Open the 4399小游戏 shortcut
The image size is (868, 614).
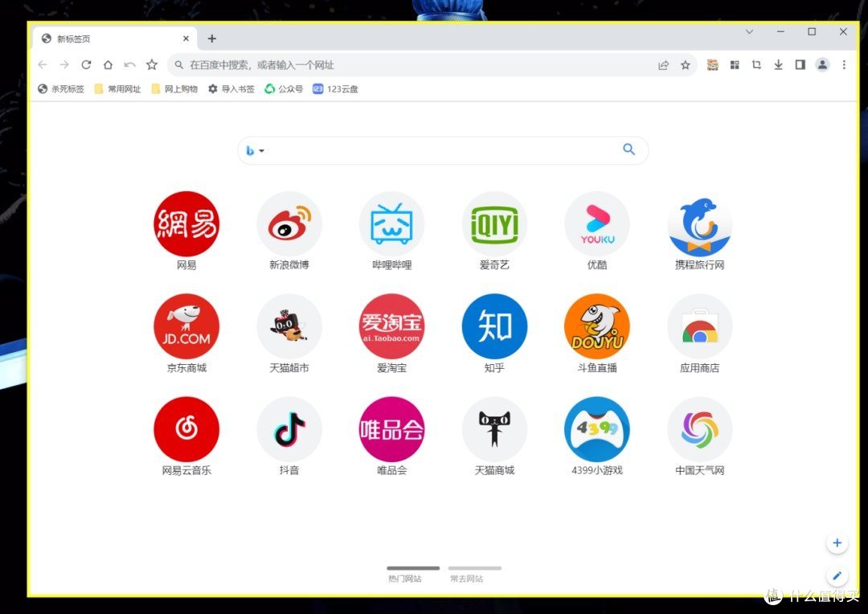[597, 429]
